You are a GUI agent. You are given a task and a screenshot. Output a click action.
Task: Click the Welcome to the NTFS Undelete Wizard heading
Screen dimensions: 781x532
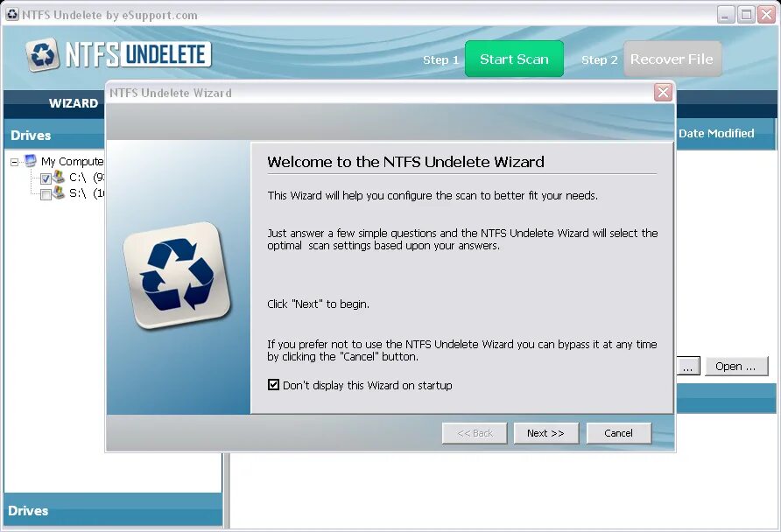tap(405, 162)
